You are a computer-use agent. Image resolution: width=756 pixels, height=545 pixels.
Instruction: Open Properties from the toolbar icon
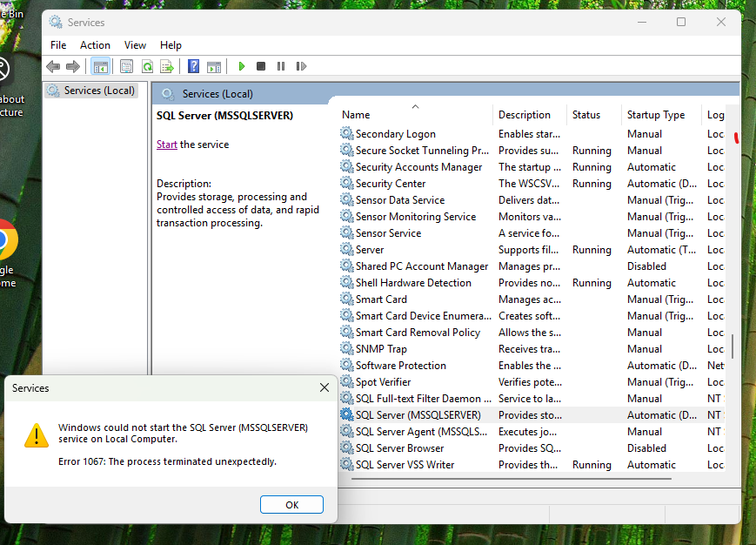126,66
